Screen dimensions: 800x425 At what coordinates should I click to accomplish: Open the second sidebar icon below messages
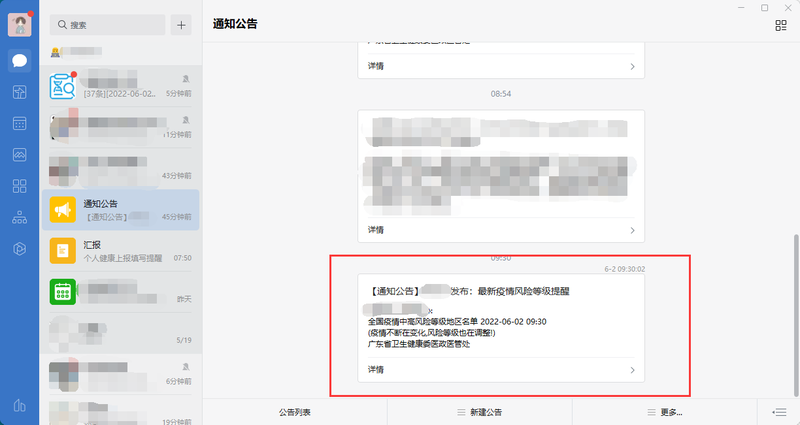pos(19,92)
